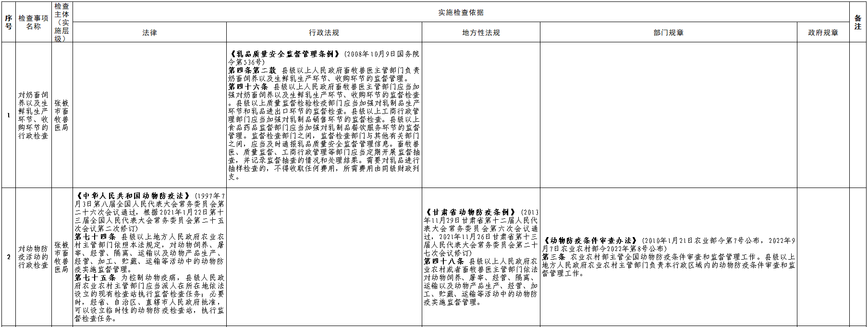
Task: Select the 政府规章 column header
Action: click(823, 33)
